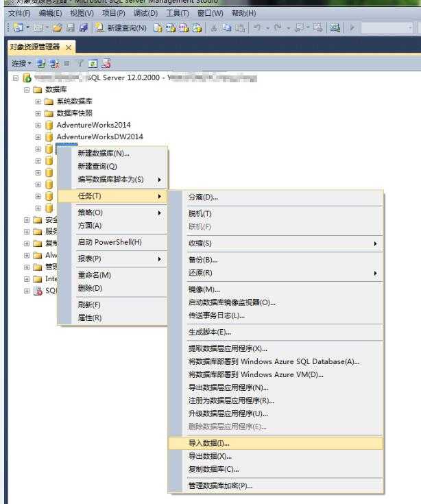Image resolution: width=421 pixels, height=504 pixels.
Task: Click the Disconnect server icon
Action: click(54, 64)
